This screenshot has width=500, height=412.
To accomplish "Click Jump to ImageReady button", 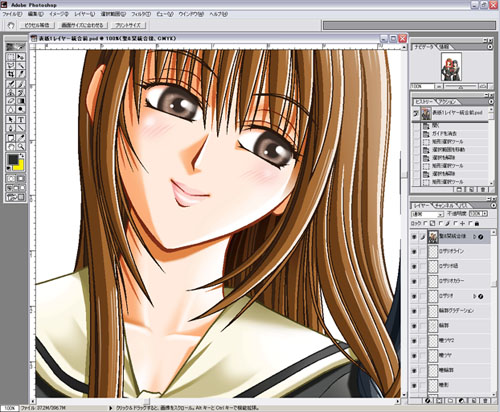I will tap(16, 197).
